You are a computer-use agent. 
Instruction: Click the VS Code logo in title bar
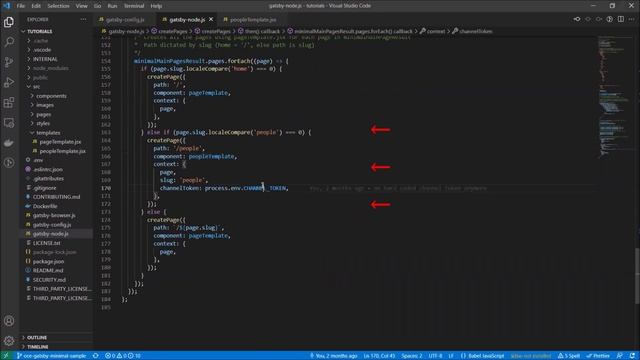pos(6,6)
